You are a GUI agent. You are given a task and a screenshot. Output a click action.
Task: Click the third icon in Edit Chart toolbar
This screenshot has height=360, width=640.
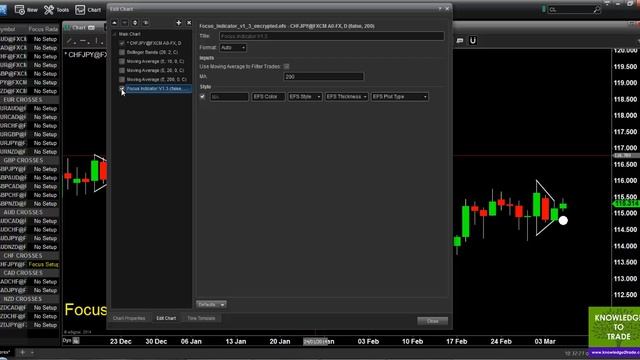point(135,23)
